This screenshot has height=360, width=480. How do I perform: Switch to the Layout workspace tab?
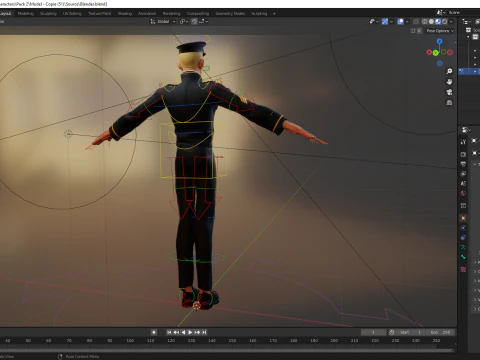tap(5, 13)
